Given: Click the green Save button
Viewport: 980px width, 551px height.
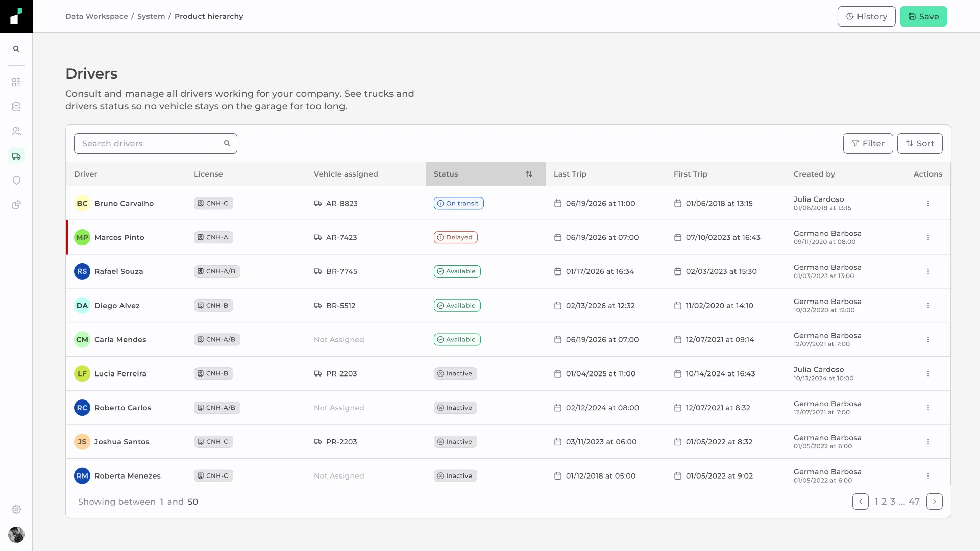Looking at the screenshot, I should [923, 16].
